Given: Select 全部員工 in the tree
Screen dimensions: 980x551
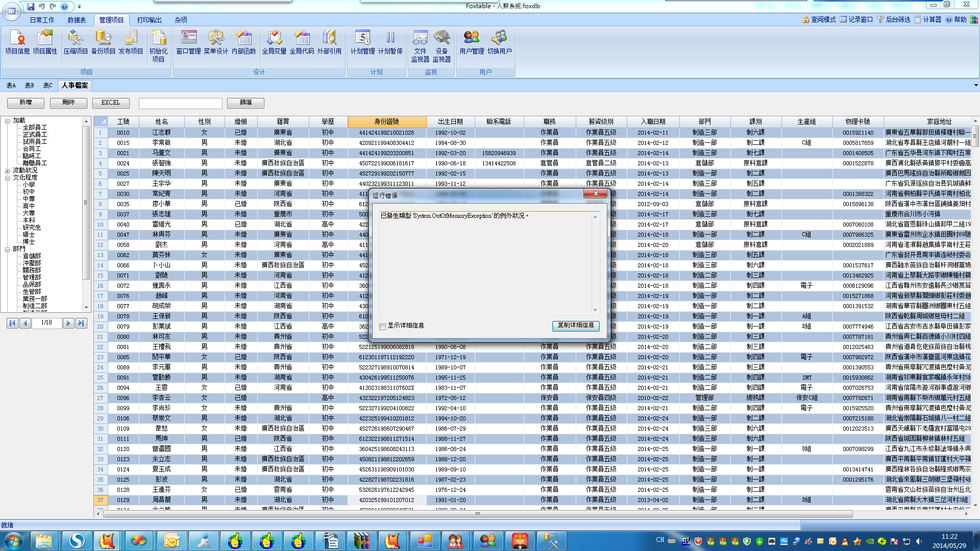Looking at the screenshot, I should (x=35, y=128).
